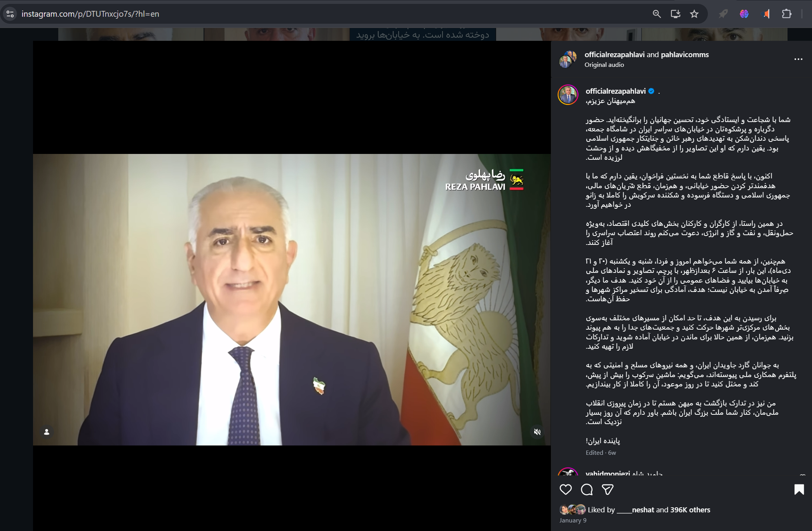
Task: Open officialrezapahlavi profile link in header
Action: (x=614, y=54)
